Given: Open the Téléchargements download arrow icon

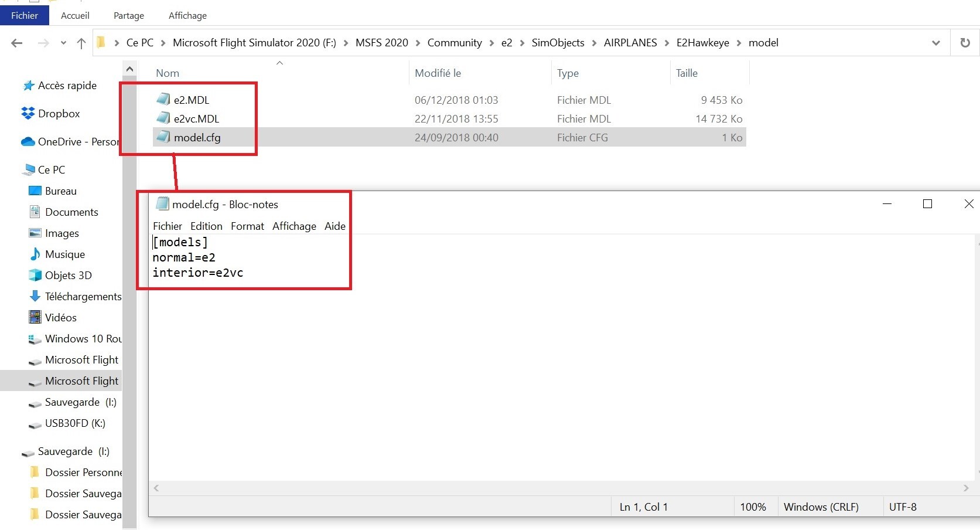Looking at the screenshot, I should (x=35, y=296).
